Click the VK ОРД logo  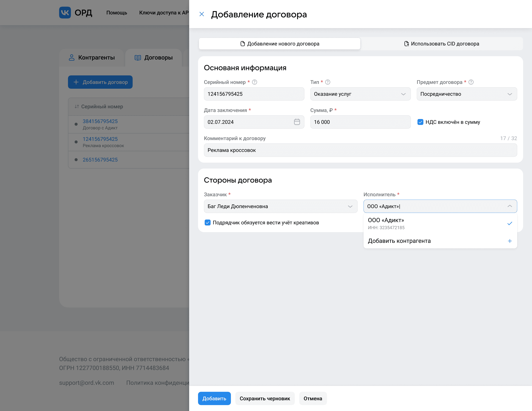point(65,12)
